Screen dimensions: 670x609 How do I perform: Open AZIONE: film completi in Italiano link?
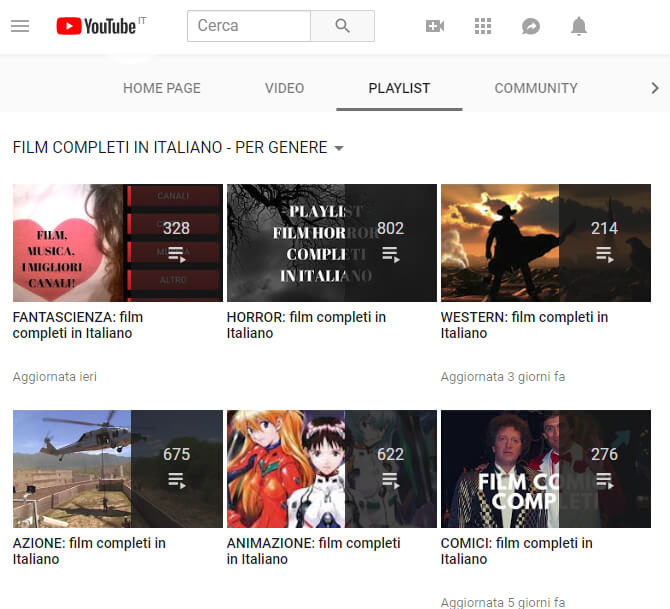coord(89,551)
